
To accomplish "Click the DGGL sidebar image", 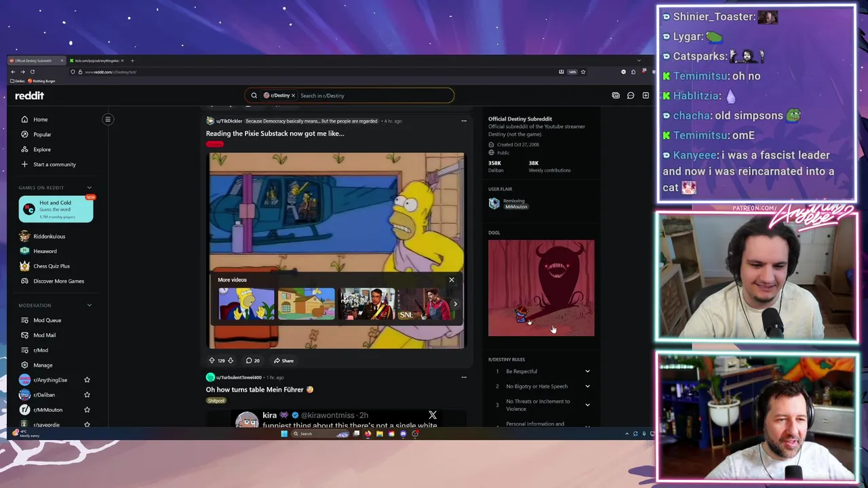I will pyautogui.click(x=541, y=288).
